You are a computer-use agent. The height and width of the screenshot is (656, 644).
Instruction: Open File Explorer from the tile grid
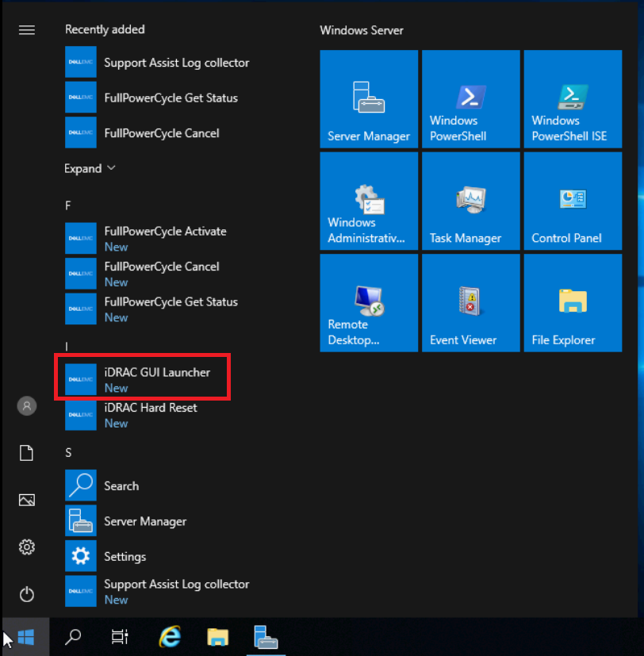point(573,302)
